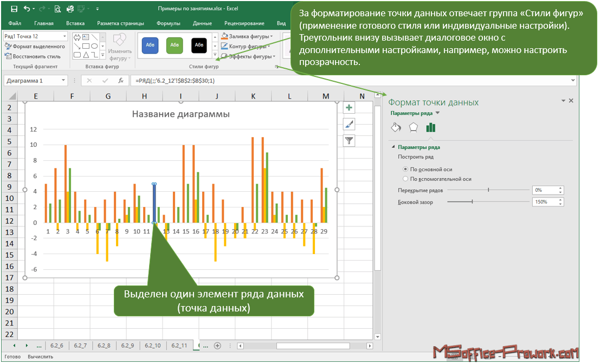Screen dimensions: 600x364
Task: Open Effects pentagon tab in format pane
Action: click(x=413, y=127)
